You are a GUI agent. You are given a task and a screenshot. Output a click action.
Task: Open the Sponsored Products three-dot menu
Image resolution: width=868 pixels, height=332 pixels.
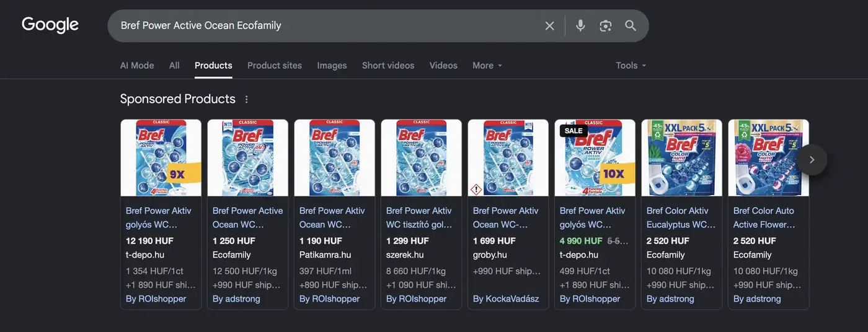pyautogui.click(x=247, y=99)
